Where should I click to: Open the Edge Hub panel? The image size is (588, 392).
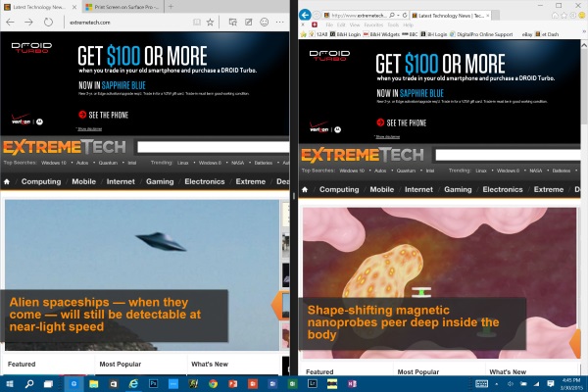pos(233,23)
